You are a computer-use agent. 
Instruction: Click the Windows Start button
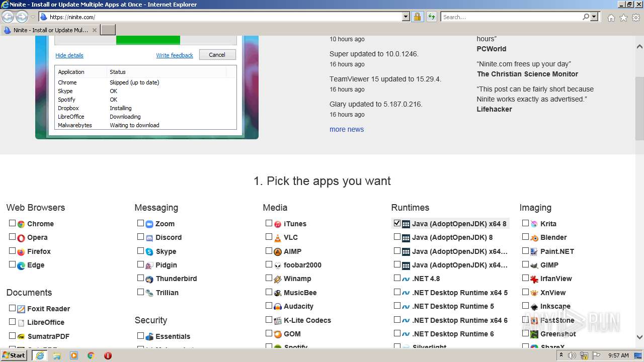(x=14, y=355)
